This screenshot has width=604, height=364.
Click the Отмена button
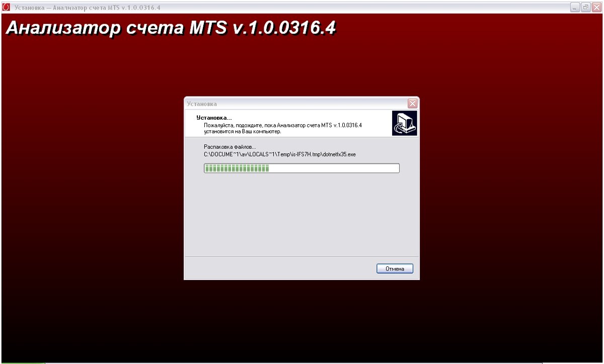click(x=395, y=268)
